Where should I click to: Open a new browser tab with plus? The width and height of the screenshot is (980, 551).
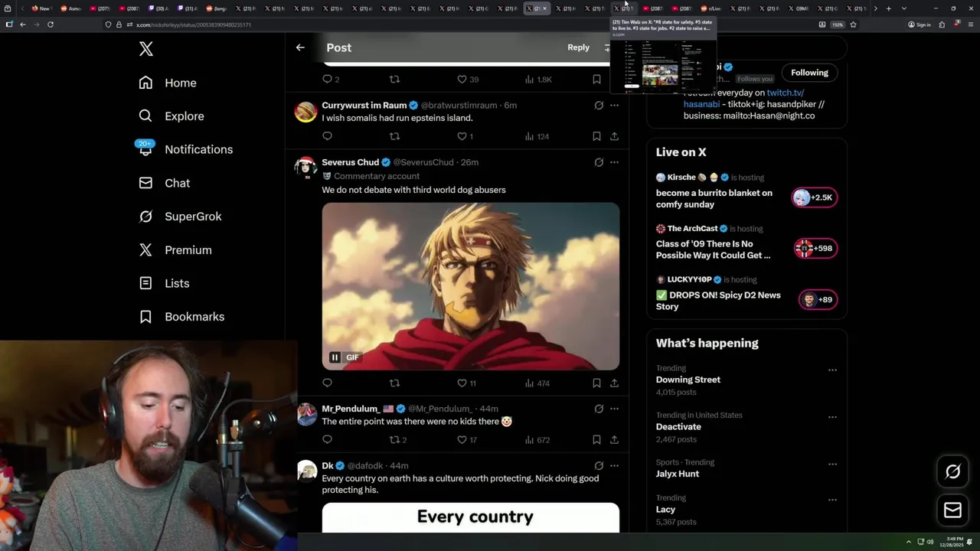click(x=888, y=8)
